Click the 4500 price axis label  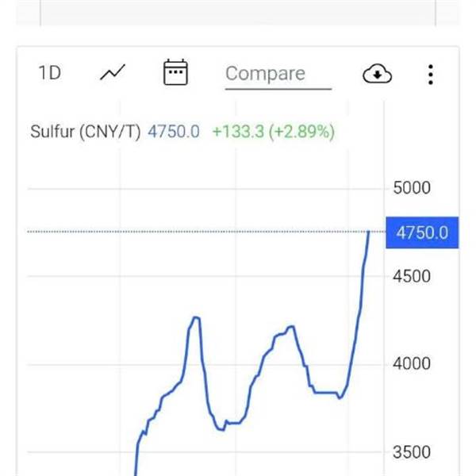(412, 276)
